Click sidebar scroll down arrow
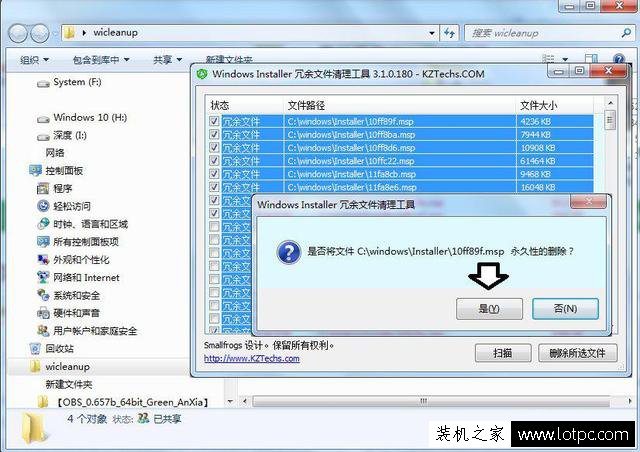This screenshot has width=640, height=452. coord(230,401)
